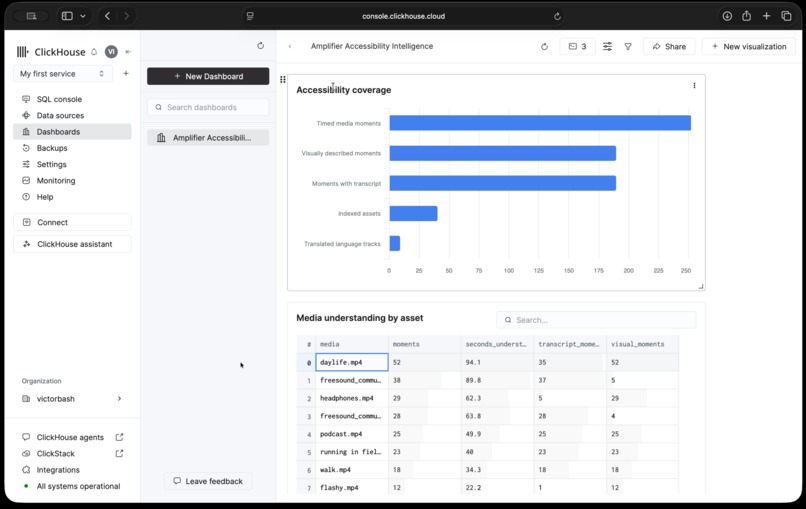Open the Monitoring page
Viewport: 806px width, 509px height.
[x=56, y=180]
